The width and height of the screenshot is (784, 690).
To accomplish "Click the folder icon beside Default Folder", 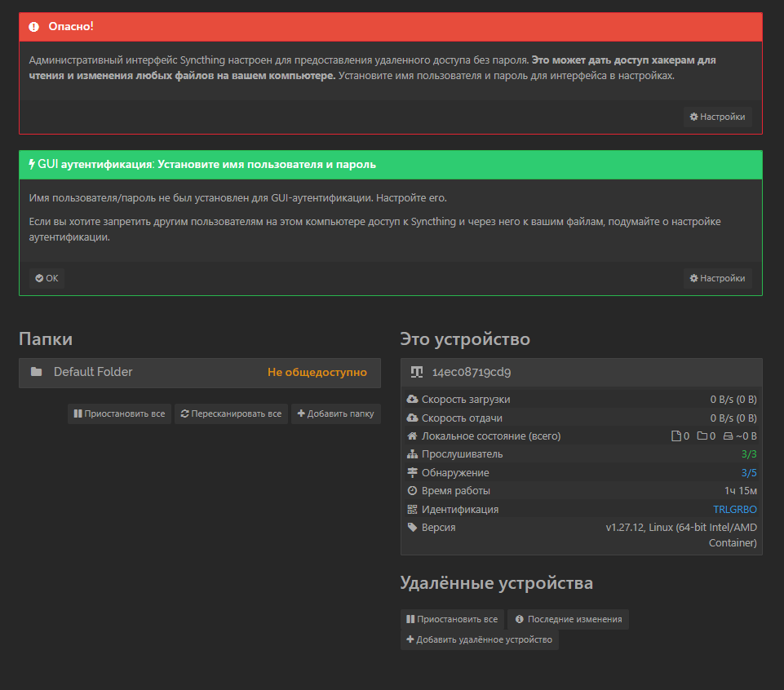I will coord(36,372).
